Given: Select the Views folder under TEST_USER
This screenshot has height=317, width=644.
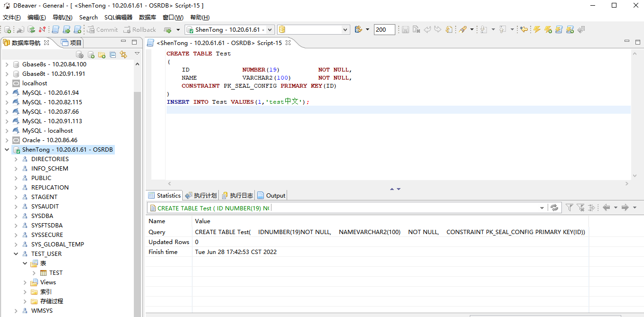Looking at the screenshot, I should click(48, 282).
